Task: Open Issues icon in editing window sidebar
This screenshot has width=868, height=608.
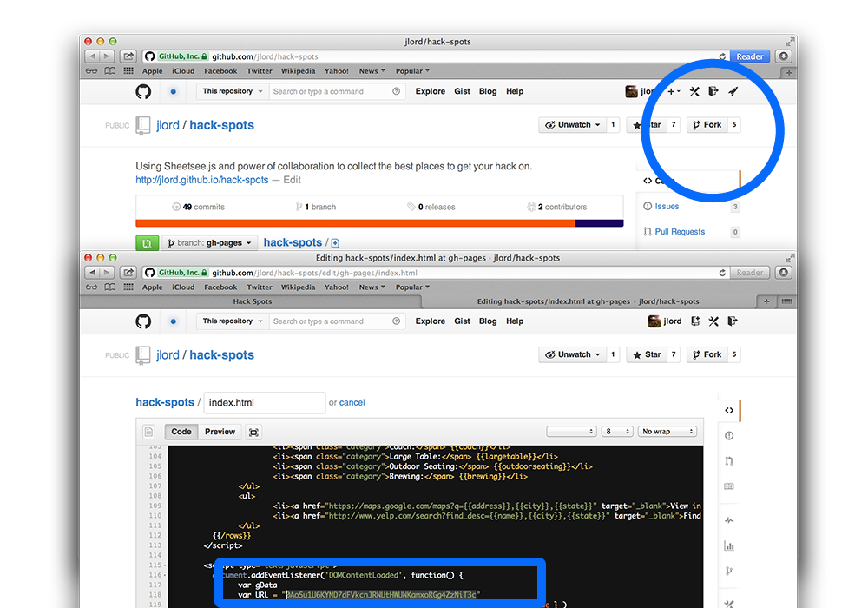Action: pos(729,436)
